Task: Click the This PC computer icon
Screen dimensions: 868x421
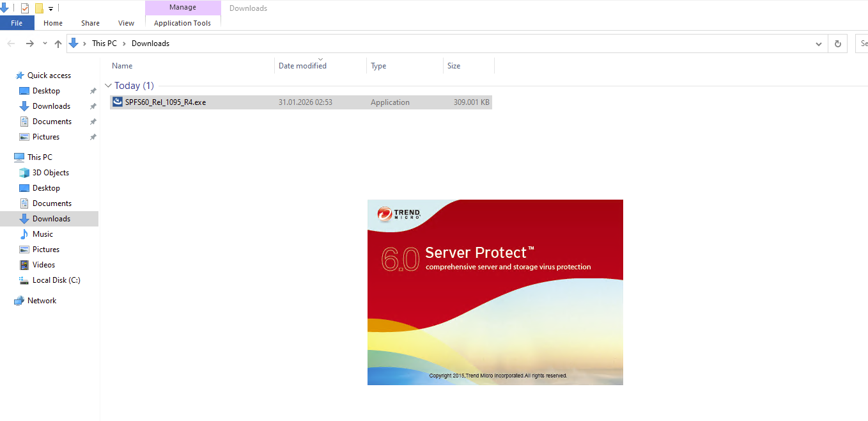Action: click(x=19, y=157)
